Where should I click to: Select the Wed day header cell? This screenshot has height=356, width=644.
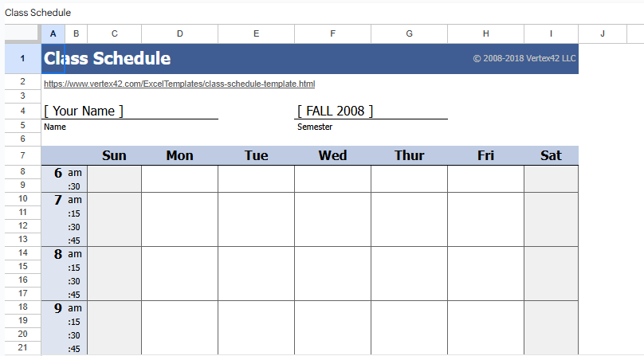(332, 156)
